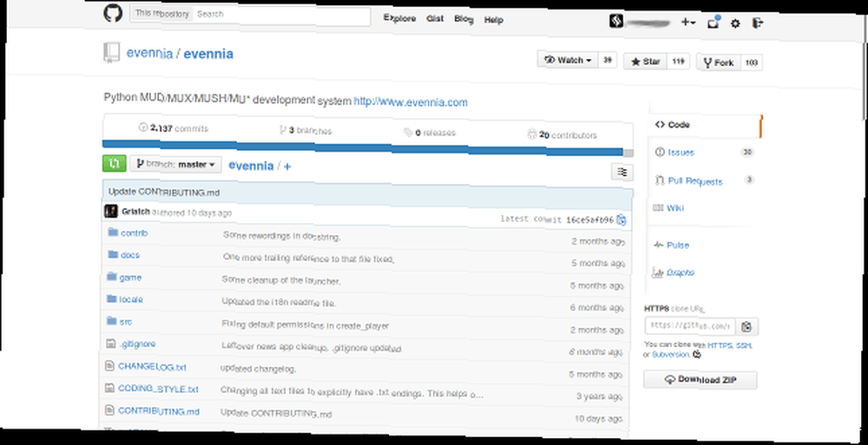This screenshot has width=868, height=445.
Task: Switch clone URL to Subversion
Action: [670, 354]
